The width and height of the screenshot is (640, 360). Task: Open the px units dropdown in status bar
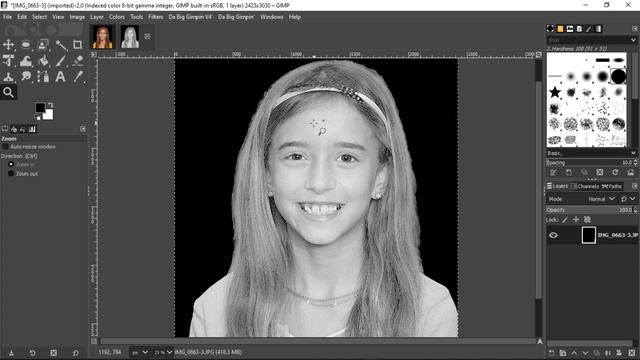(140, 352)
